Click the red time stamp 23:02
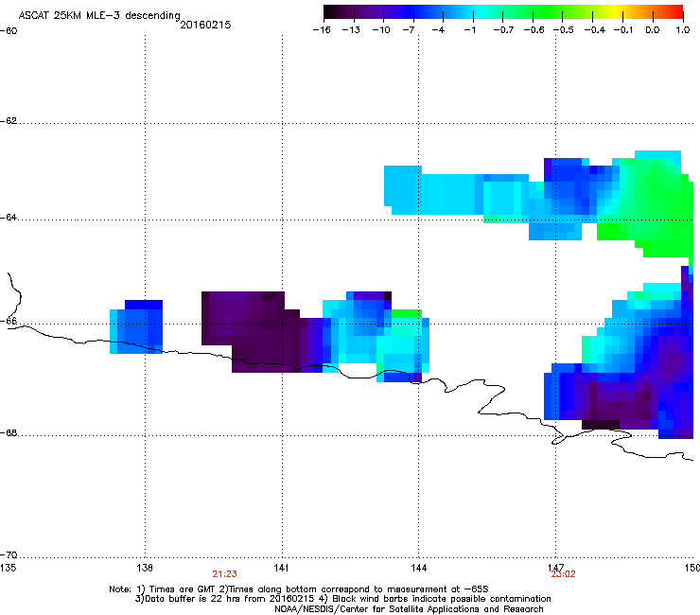This screenshot has width=700, height=615. point(563,574)
